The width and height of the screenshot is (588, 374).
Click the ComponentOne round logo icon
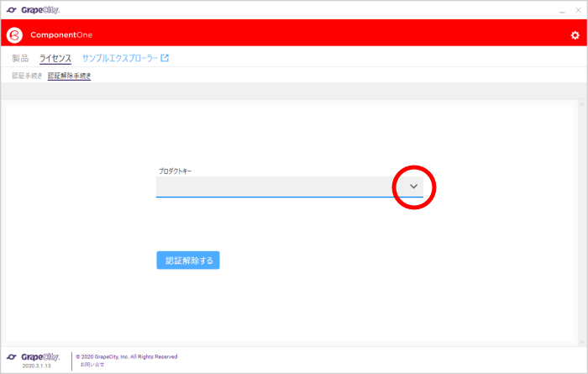(14, 35)
